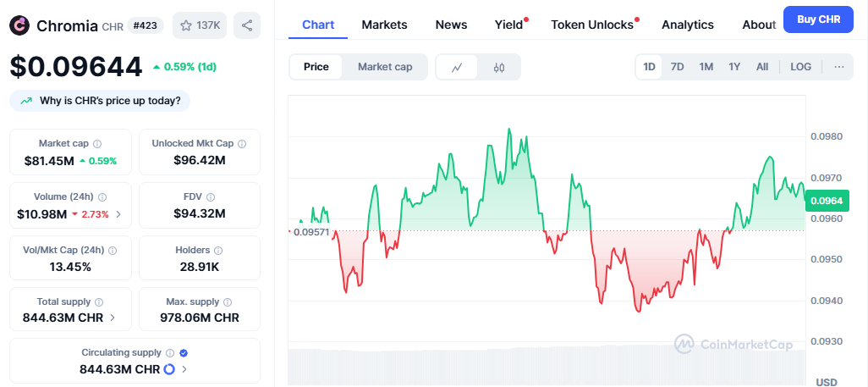Click the 0.0930 axis label

826,341
